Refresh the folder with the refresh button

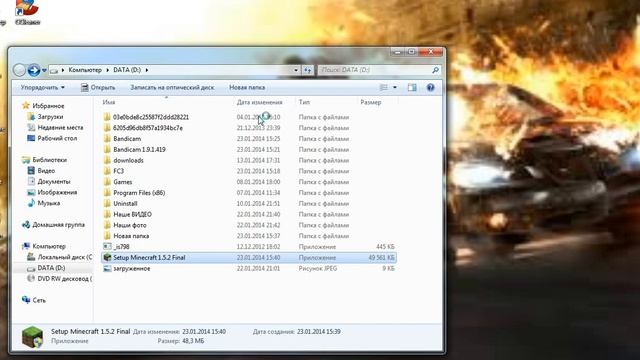click(307, 70)
